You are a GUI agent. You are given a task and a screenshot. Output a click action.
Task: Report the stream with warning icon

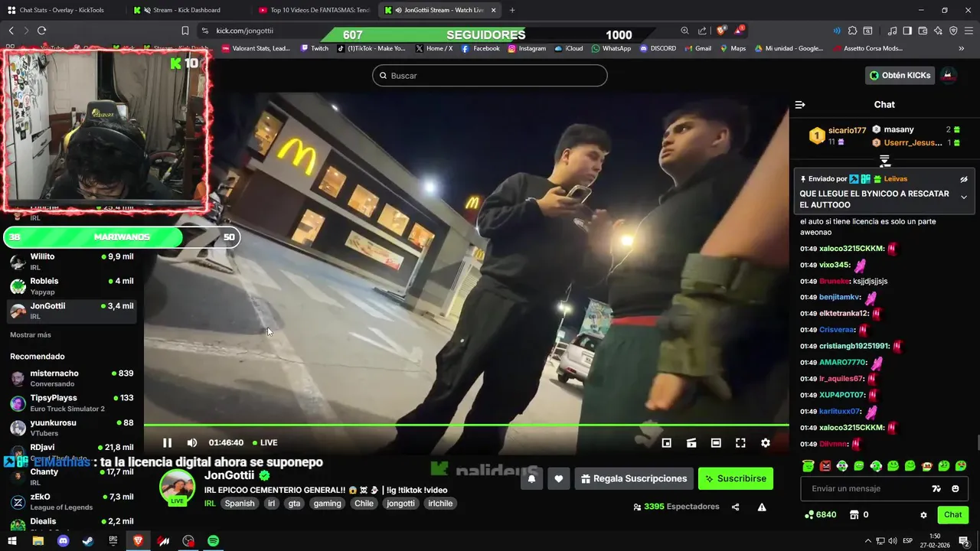click(x=762, y=507)
